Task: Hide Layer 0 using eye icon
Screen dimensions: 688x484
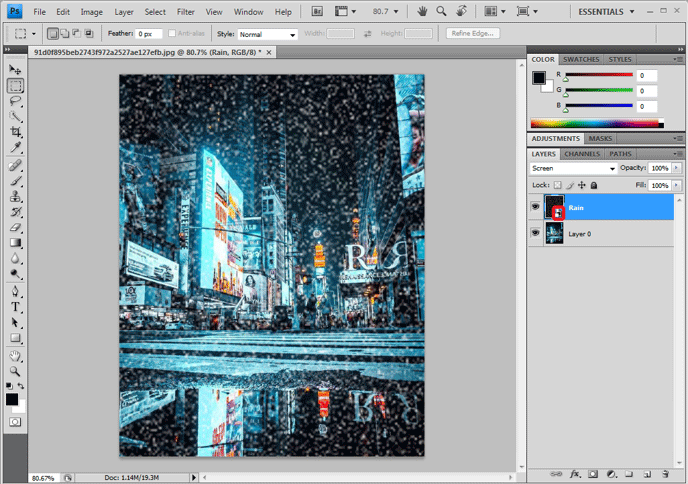Action: click(x=535, y=234)
